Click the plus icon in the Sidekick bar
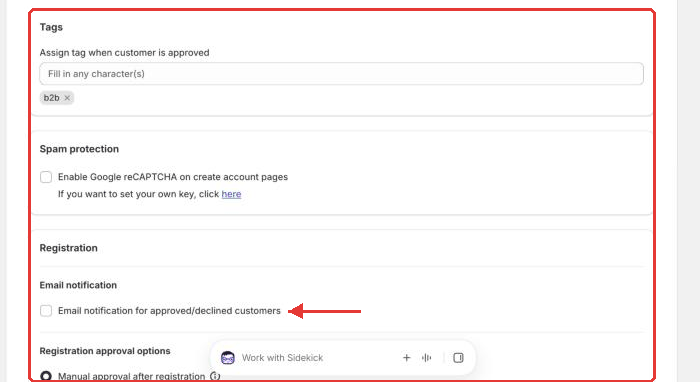The height and width of the screenshot is (382, 700). pyautogui.click(x=406, y=358)
